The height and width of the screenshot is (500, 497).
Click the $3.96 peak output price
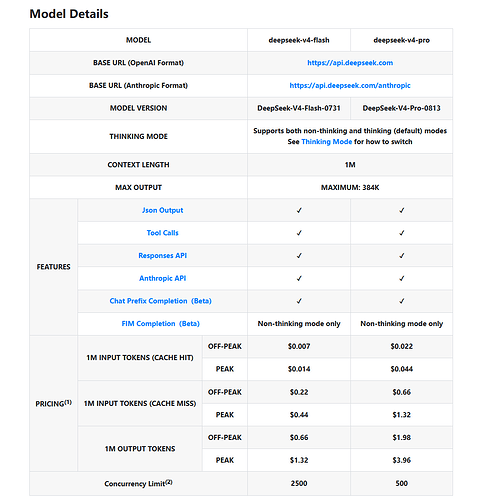coord(401,460)
